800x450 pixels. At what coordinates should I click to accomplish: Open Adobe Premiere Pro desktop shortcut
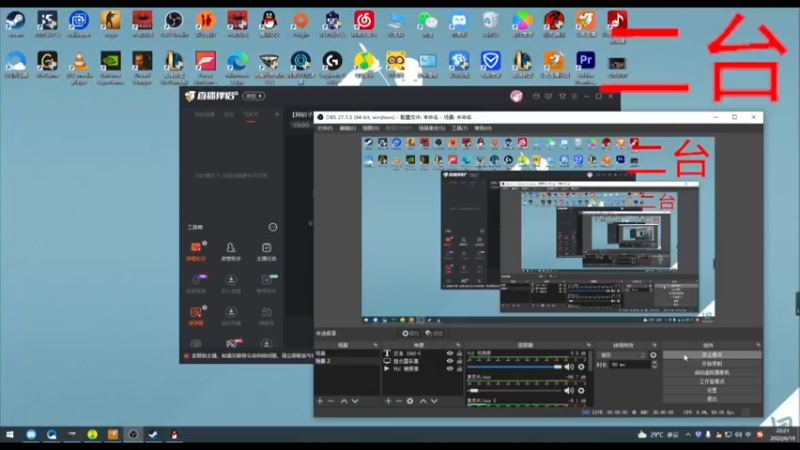click(586, 67)
